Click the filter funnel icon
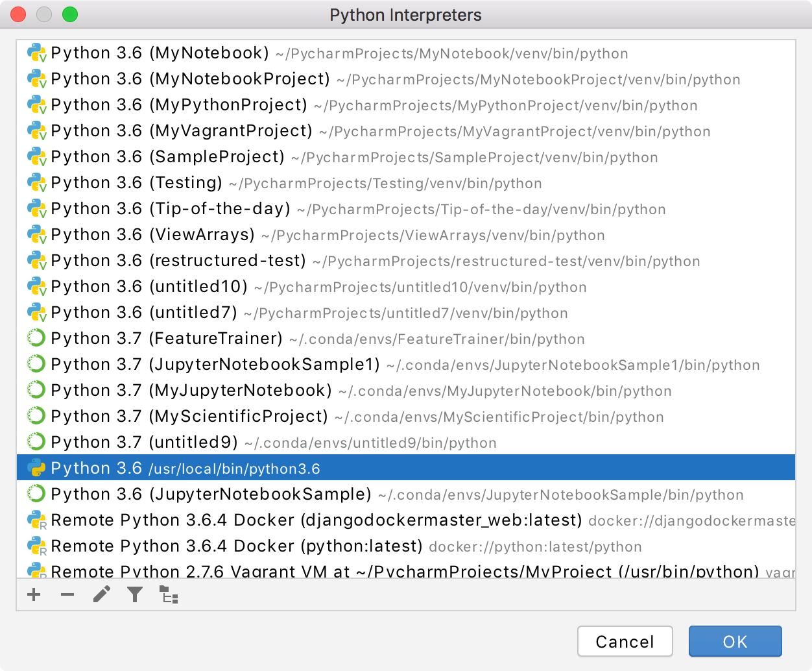The image size is (812, 671). pos(135,594)
